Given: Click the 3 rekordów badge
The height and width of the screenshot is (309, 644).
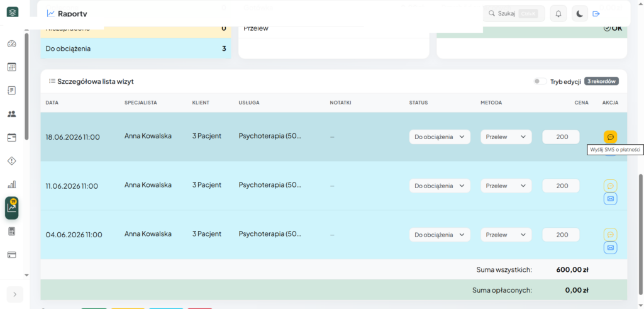Looking at the screenshot, I should (x=601, y=81).
